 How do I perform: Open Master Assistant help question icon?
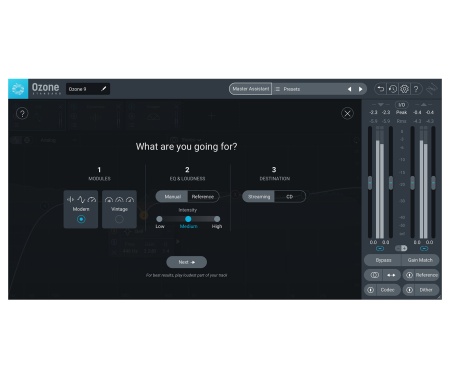[x=22, y=114]
